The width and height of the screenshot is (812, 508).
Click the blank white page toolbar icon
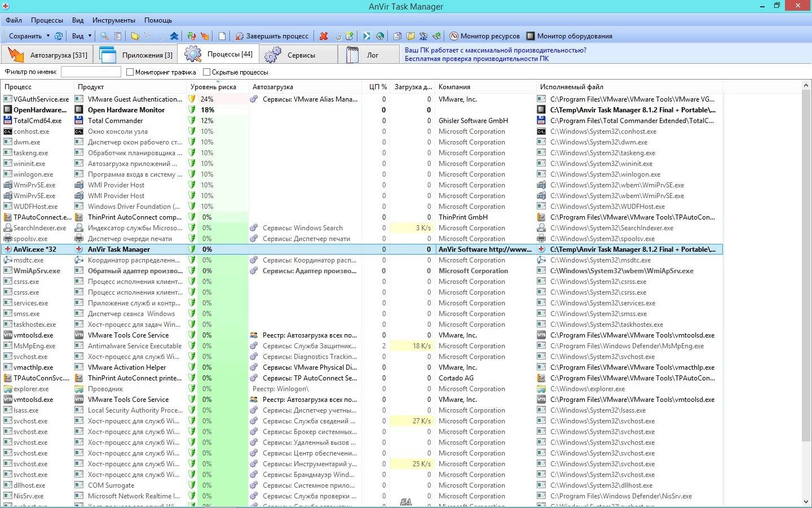pyautogui.click(x=222, y=36)
